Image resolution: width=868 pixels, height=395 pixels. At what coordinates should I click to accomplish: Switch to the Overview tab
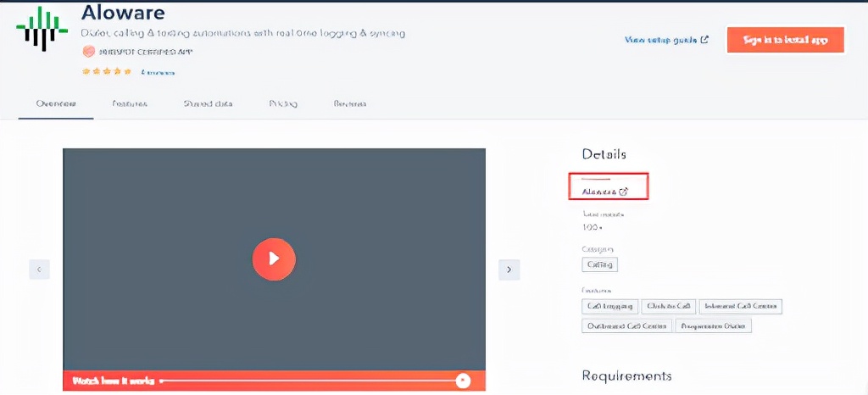tap(55, 103)
